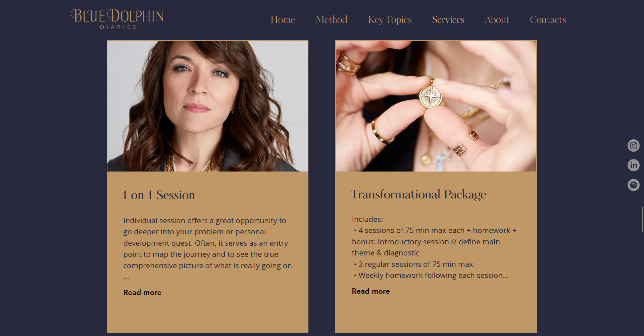Open the Method menu item
The height and width of the screenshot is (336, 644).
pyautogui.click(x=332, y=20)
